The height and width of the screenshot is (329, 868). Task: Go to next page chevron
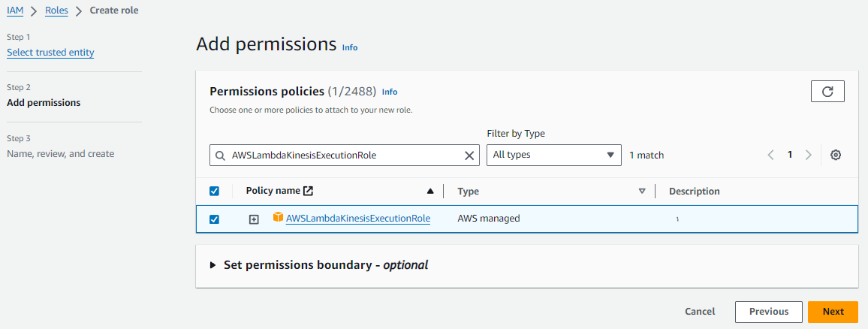pos(808,155)
